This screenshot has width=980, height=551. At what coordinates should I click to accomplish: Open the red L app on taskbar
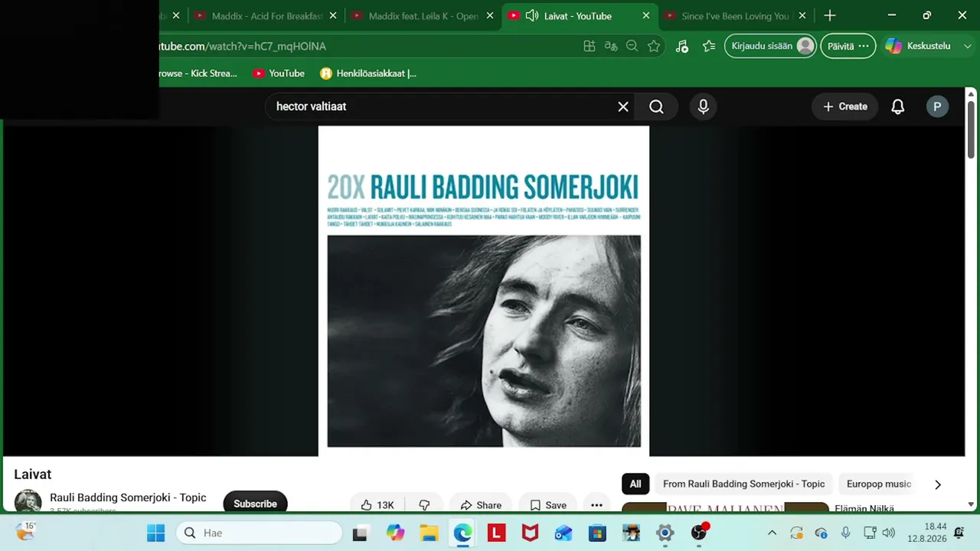(496, 533)
